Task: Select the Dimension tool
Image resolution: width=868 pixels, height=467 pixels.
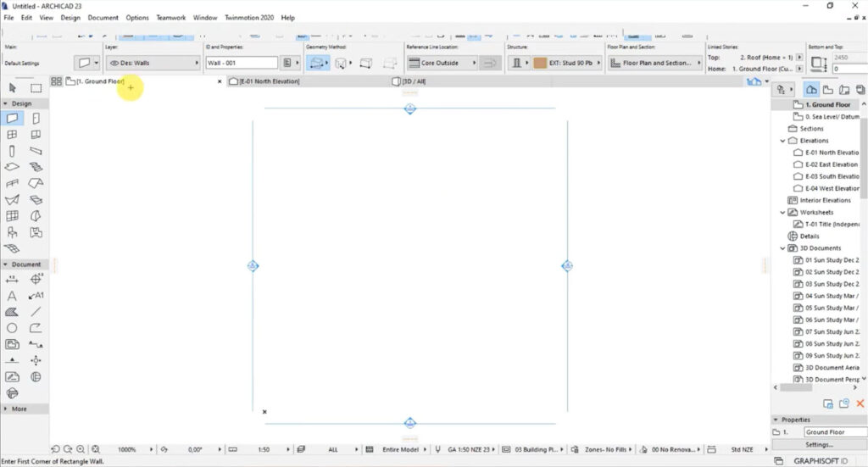Action: pos(12,279)
